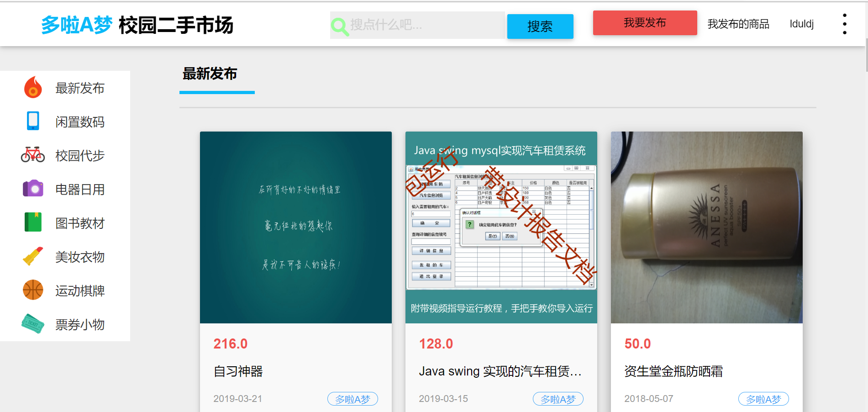The height and width of the screenshot is (412, 868).
Task: Click the 自习神器 product title
Action: [238, 371]
